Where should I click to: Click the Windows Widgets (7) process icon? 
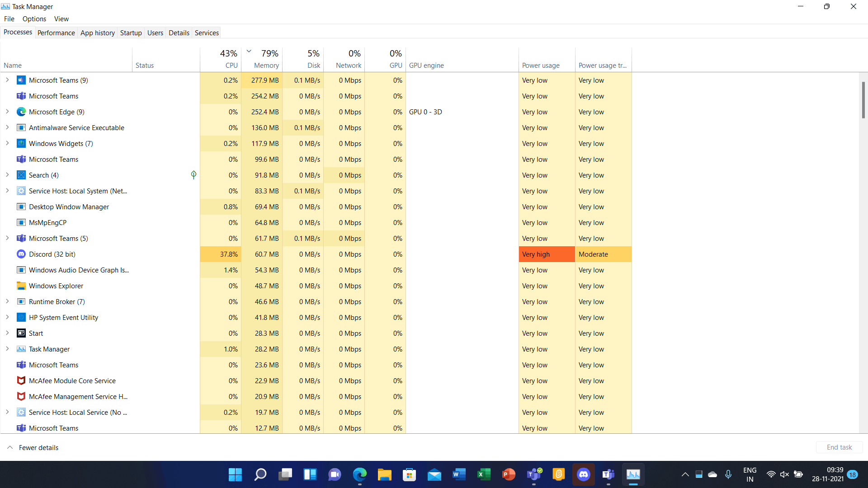[21, 144]
